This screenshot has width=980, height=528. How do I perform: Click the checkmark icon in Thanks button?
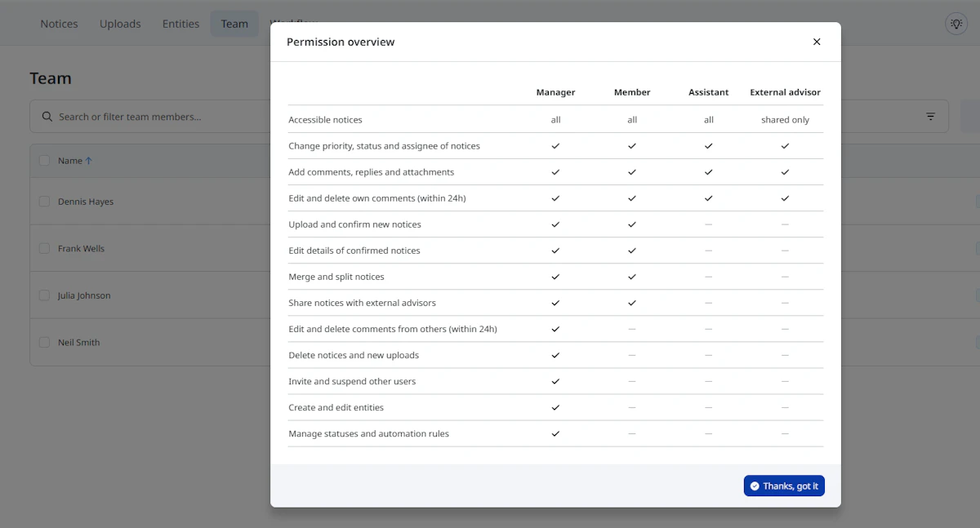pos(755,486)
